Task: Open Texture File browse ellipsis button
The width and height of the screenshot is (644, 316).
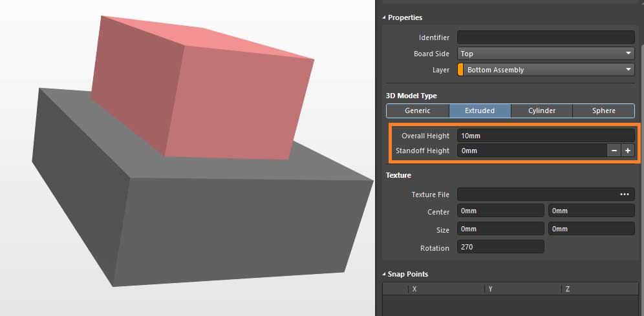Action: point(624,194)
